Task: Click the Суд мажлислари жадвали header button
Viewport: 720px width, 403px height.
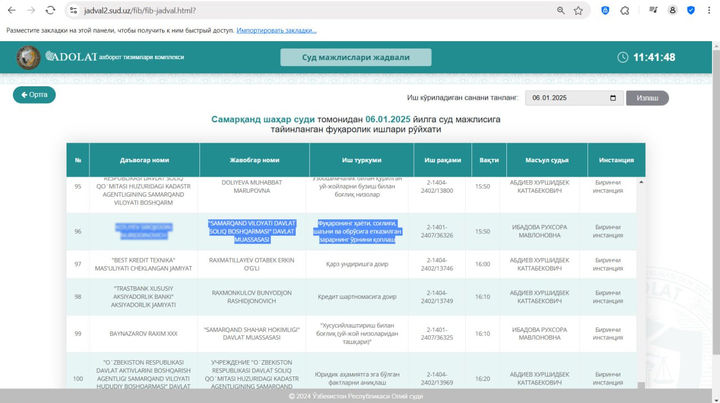Action: click(356, 57)
